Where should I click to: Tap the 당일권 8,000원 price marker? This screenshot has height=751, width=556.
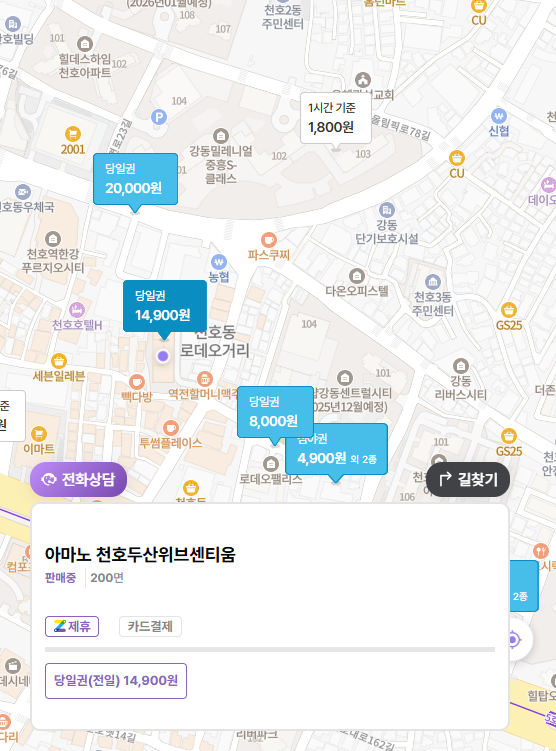point(274,414)
